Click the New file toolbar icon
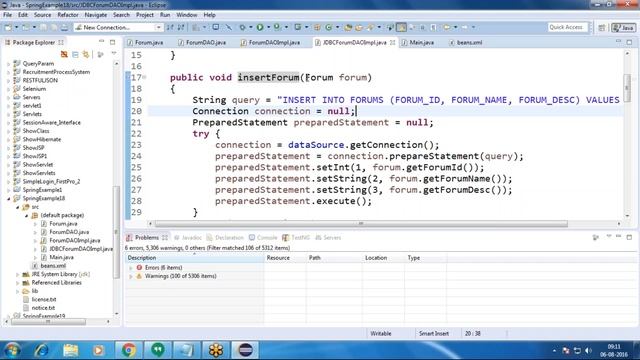The image size is (640, 360). click(x=8, y=27)
